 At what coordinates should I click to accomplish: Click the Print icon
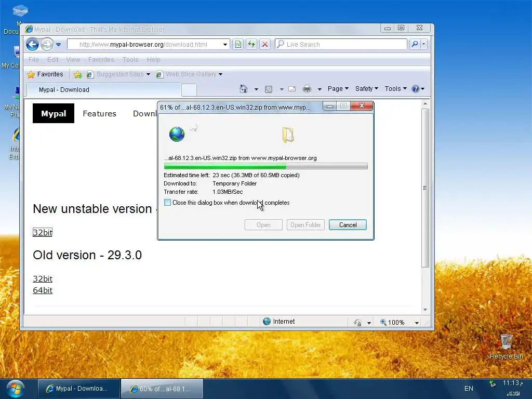point(307,89)
